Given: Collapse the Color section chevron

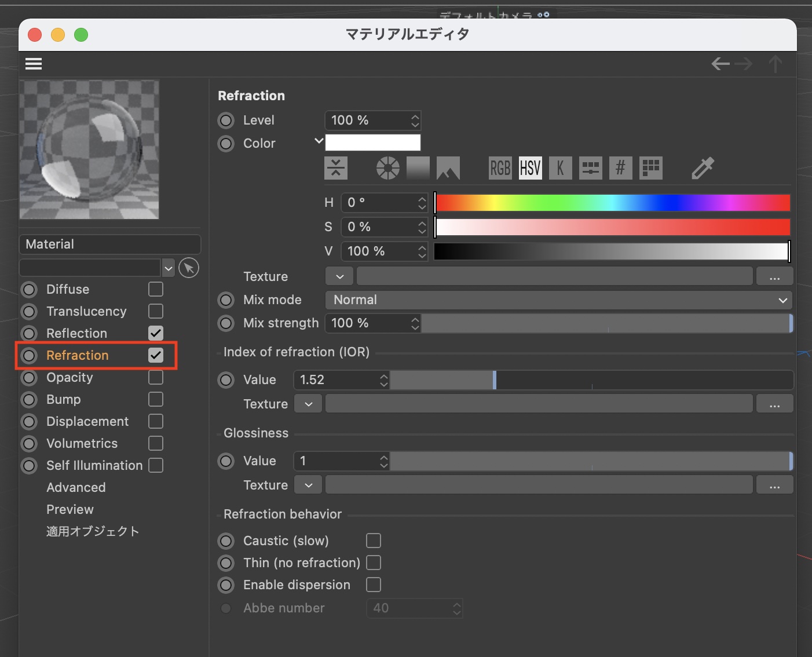Looking at the screenshot, I should [319, 141].
